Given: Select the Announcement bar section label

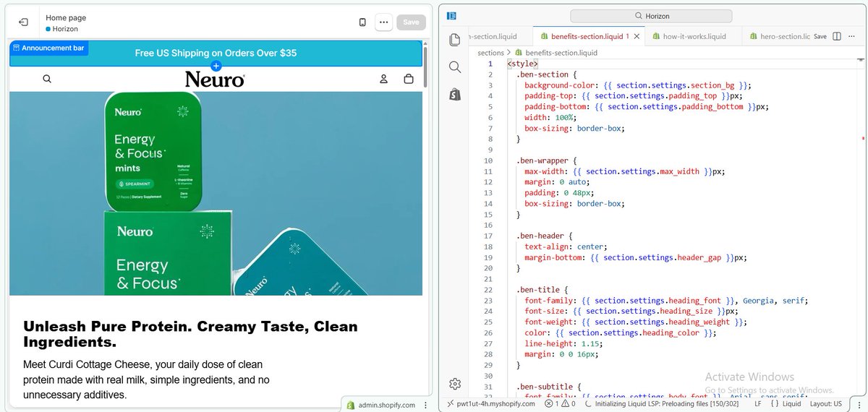Looking at the screenshot, I should [49, 48].
